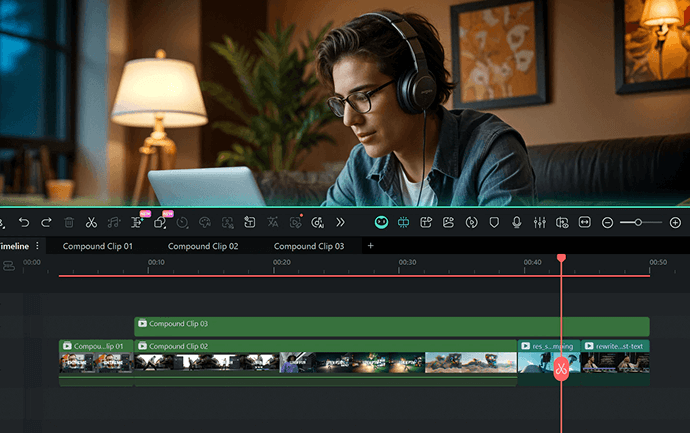Click the 00:10 mark on the time ruler
The width and height of the screenshot is (690, 433).
pos(156,262)
